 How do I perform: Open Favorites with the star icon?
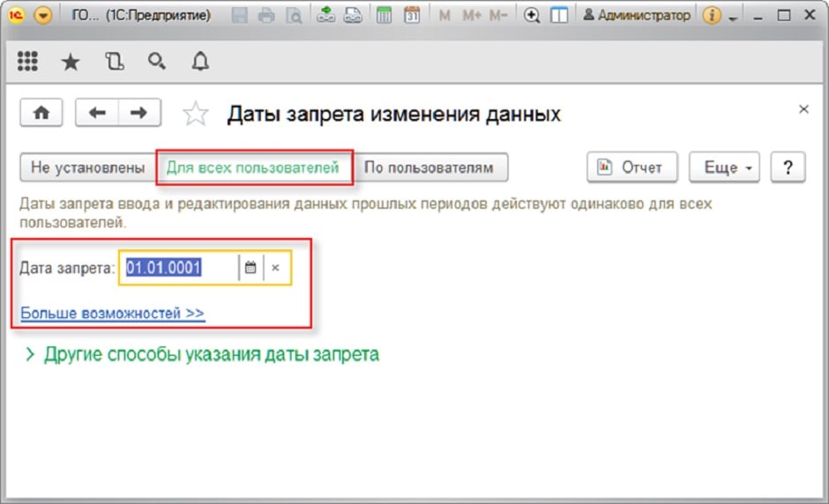[x=70, y=61]
